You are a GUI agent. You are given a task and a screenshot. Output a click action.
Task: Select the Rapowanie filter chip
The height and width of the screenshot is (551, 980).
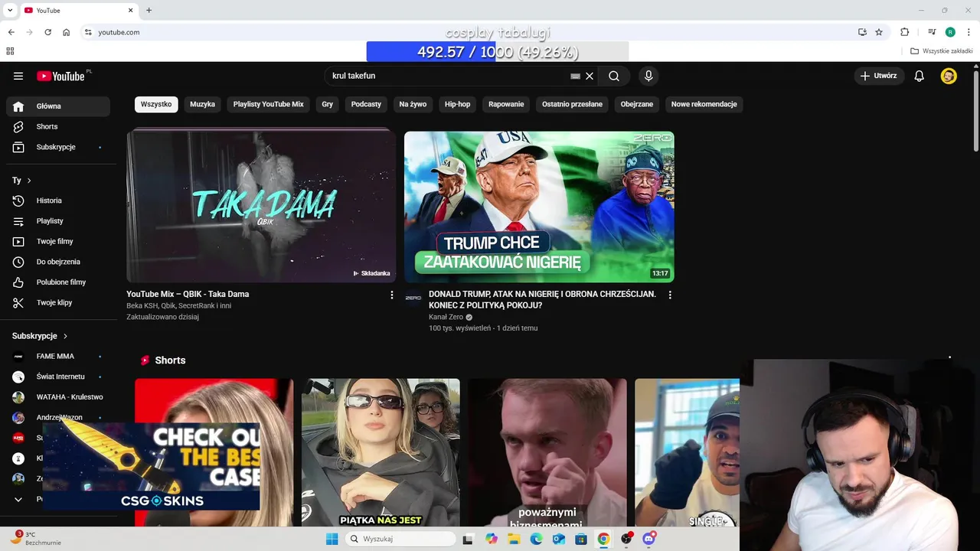tap(506, 104)
